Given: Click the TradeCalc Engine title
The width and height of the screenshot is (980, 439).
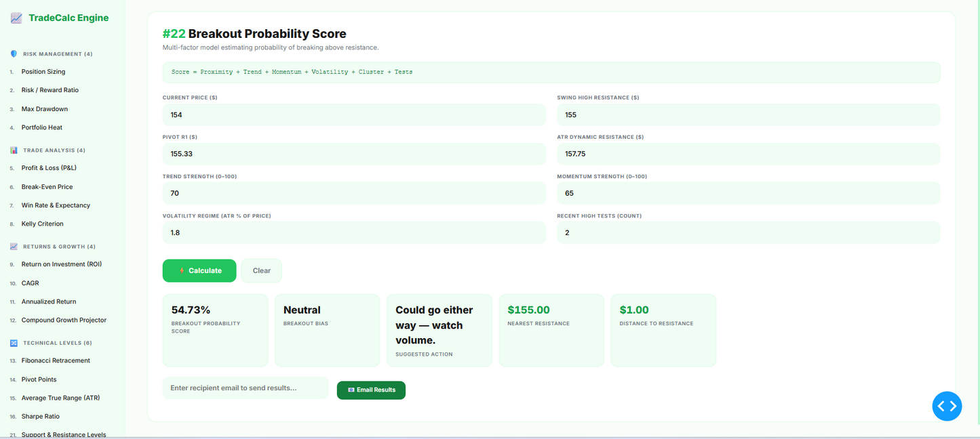Looking at the screenshot, I should click(68, 18).
